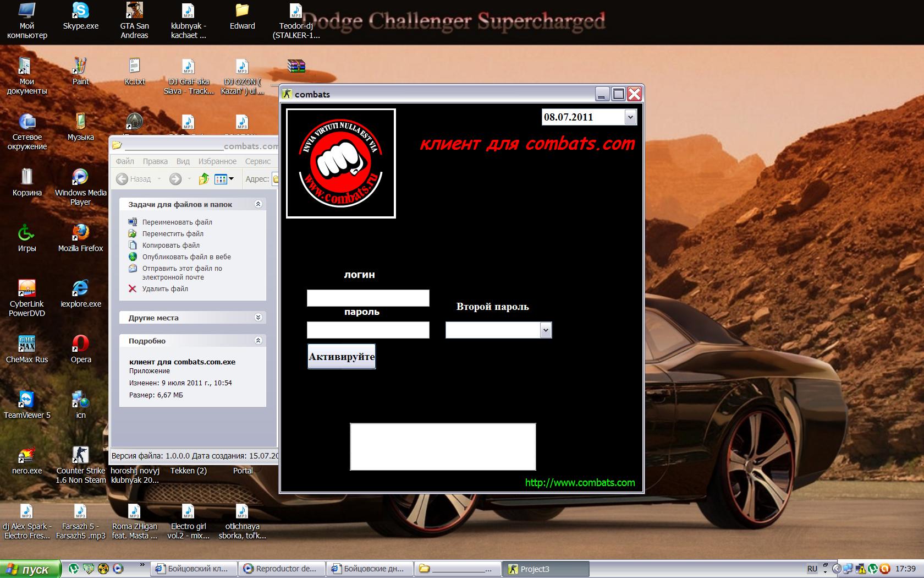Click the large white text box in combats

point(443,446)
